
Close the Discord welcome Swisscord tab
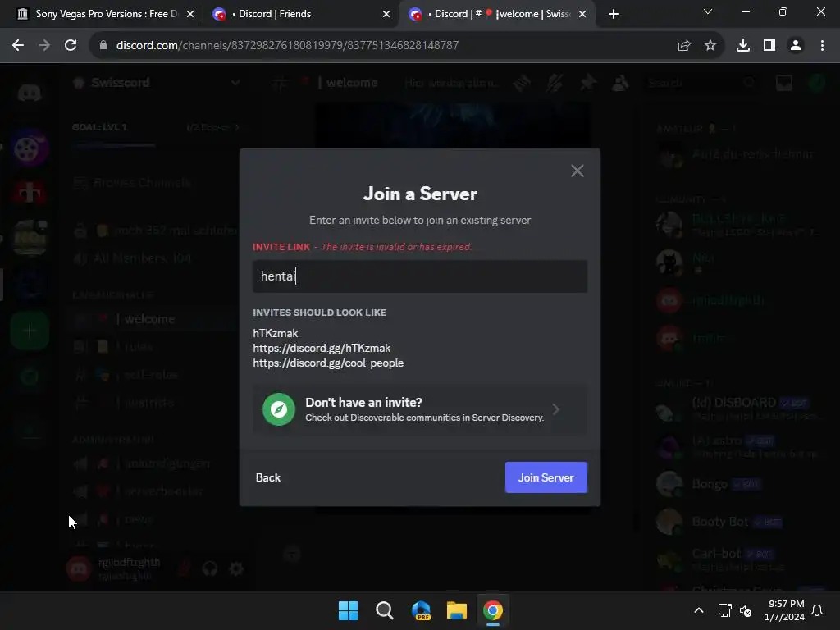pyautogui.click(x=582, y=14)
